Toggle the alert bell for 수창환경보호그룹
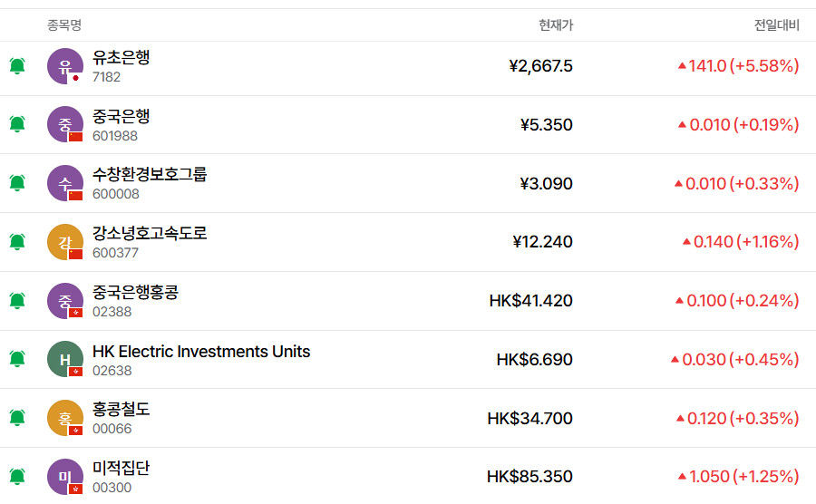Image resolution: width=816 pixels, height=504 pixels. point(17,183)
